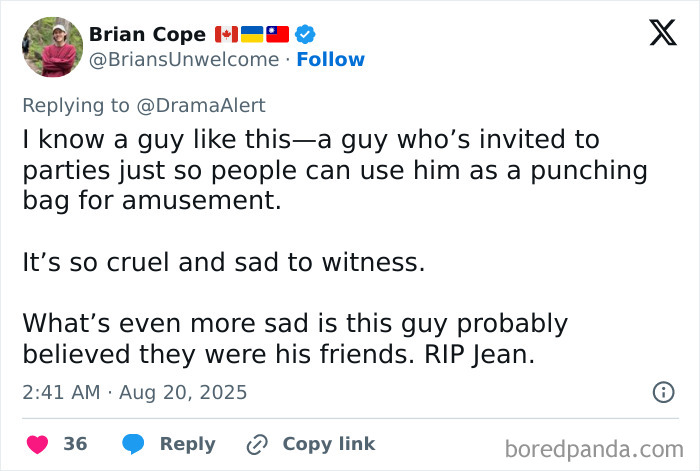Click the chain link copy icon
700x471 pixels.
[258, 444]
